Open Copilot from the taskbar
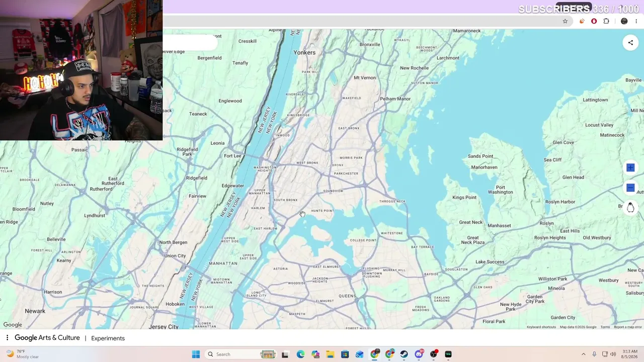 315,354
